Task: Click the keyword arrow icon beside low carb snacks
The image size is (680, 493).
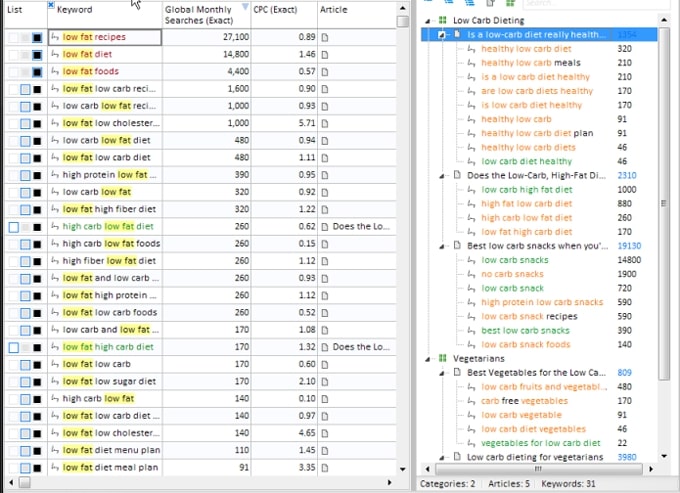Action: coord(471,260)
